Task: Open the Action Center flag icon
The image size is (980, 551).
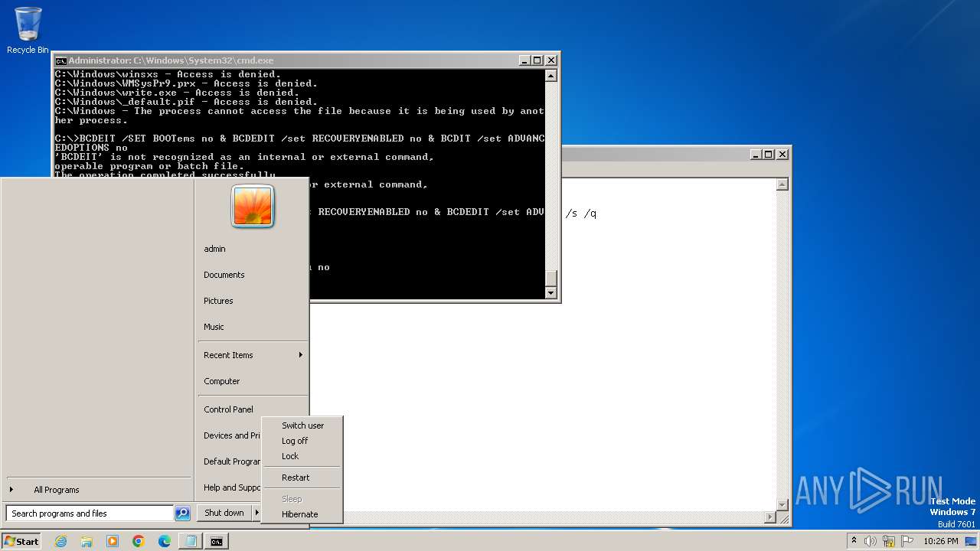Action: point(907,541)
